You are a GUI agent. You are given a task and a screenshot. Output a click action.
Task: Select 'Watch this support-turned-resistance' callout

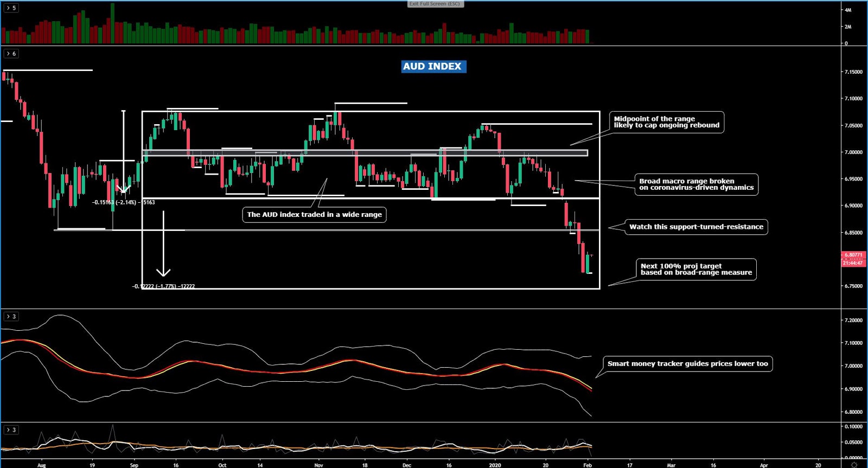(x=696, y=227)
